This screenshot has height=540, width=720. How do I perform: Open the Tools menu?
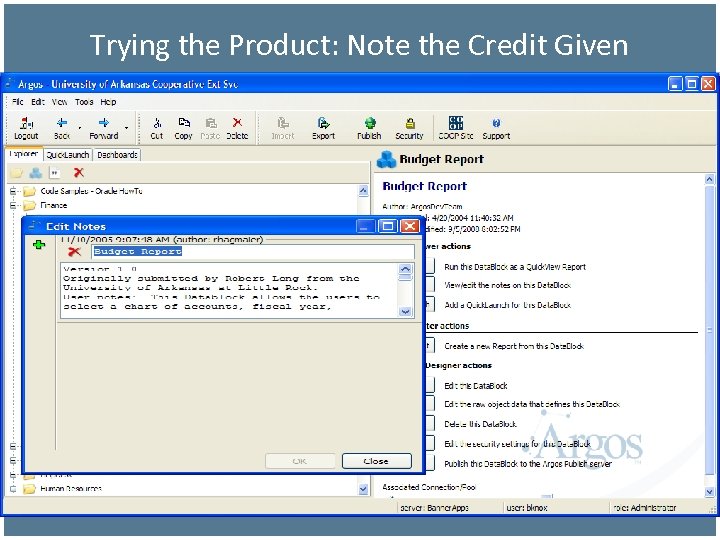coord(84,102)
